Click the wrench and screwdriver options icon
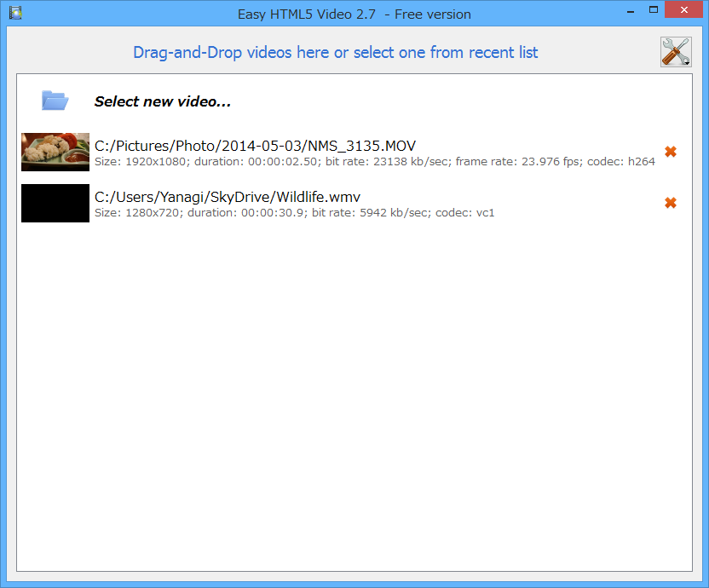The width and height of the screenshot is (709, 588). coord(675,52)
